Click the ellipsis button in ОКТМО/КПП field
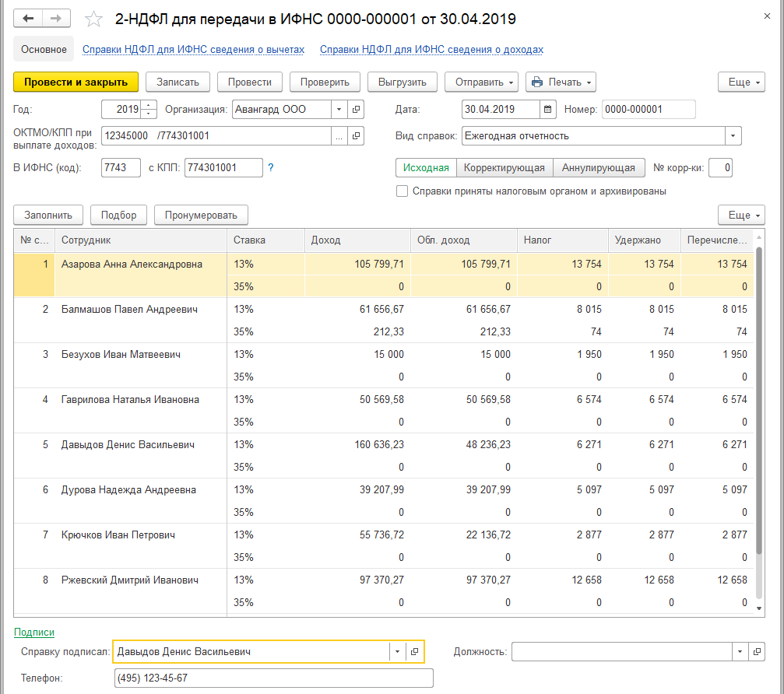This screenshot has height=694, width=784. pyautogui.click(x=339, y=136)
